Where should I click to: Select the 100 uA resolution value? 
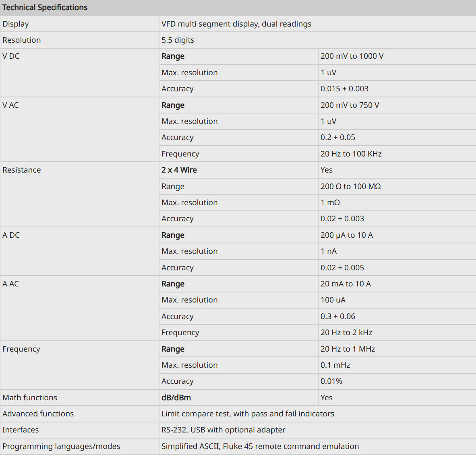pyautogui.click(x=333, y=300)
